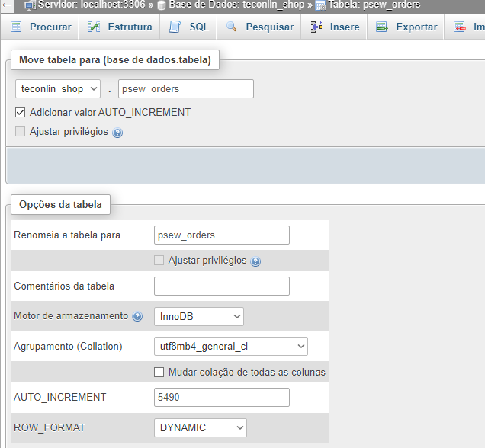This screenshot has height=448, width=485.
Task: Open the SQL tab
Action: tap(188, 27)
